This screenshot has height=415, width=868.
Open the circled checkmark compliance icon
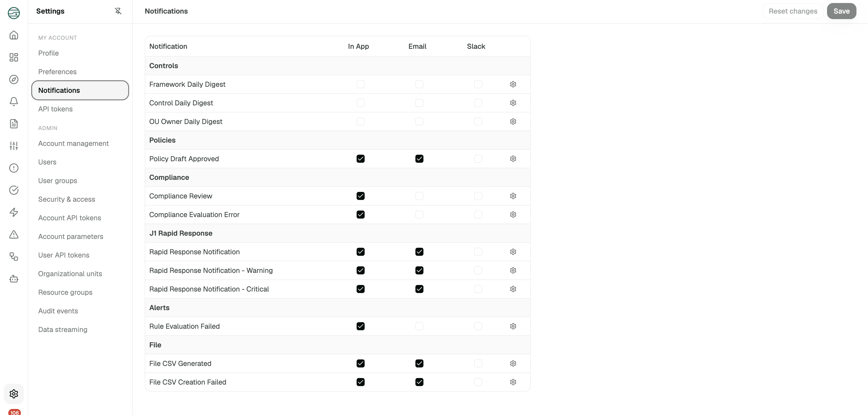[x=14, y=190]
